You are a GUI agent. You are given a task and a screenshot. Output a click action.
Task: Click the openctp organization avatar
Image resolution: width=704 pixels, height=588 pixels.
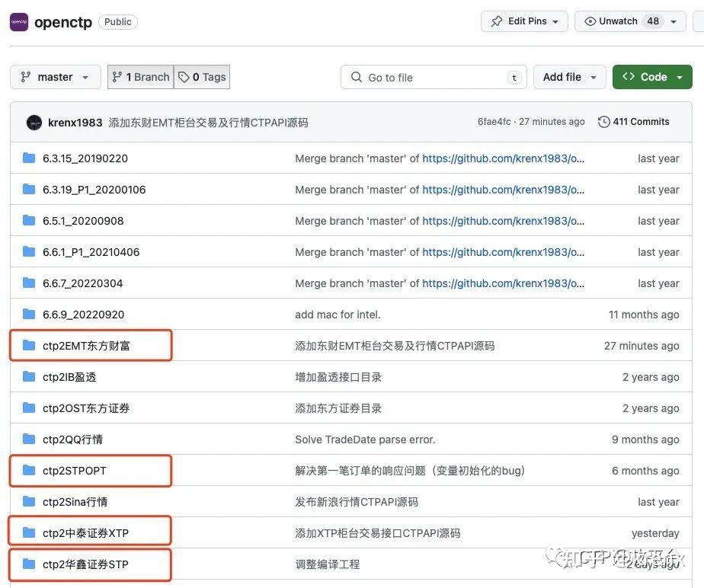(18, 21)
